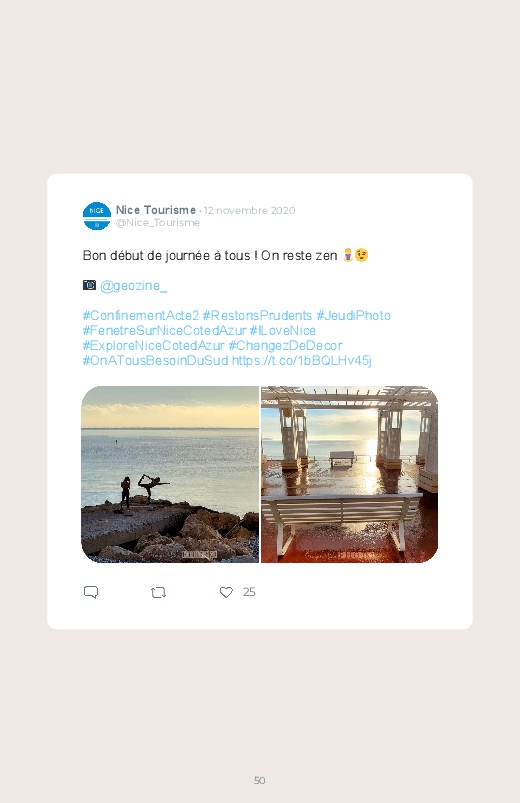Click the meditating person emoji

click(x=348, y=255)
